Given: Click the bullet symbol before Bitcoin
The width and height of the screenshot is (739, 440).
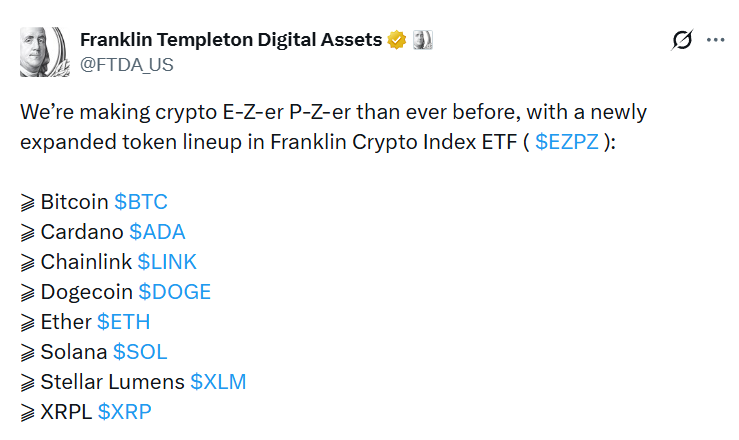Looking at the screenshot, I should coord(28,202).
